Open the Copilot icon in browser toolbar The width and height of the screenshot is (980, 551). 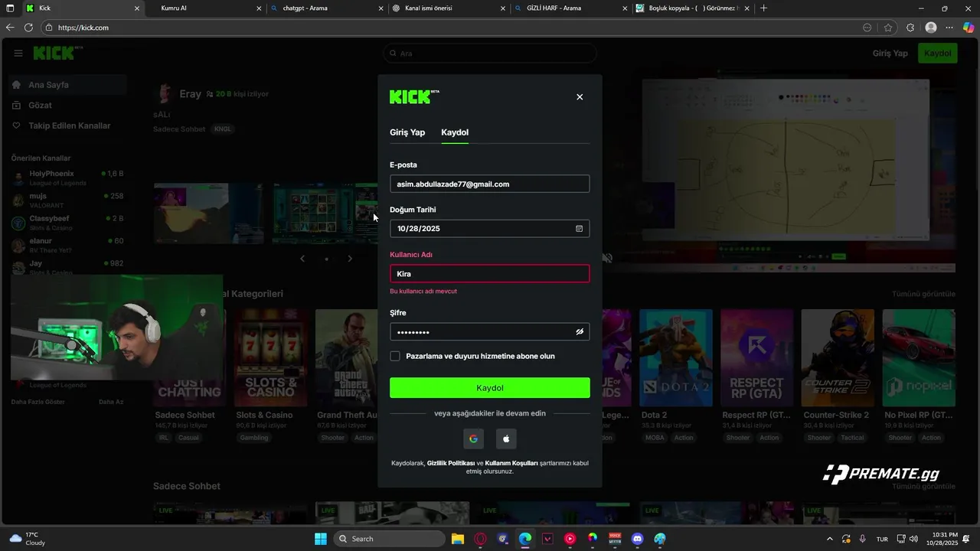pyautogui.click(x=969, y=28)
